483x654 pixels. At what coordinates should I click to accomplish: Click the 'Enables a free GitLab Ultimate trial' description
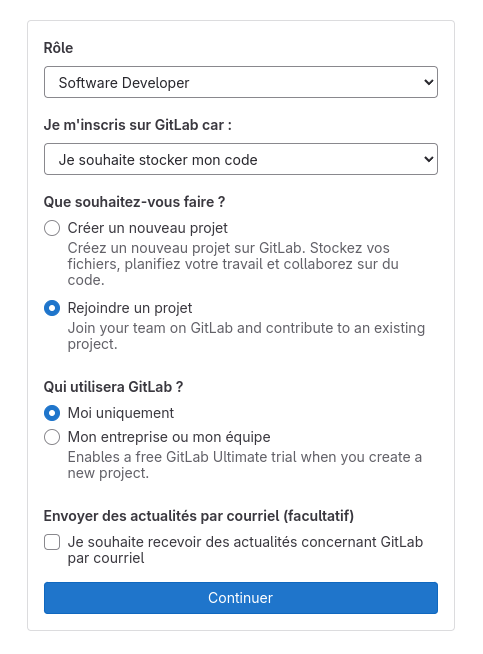(244, 465)
